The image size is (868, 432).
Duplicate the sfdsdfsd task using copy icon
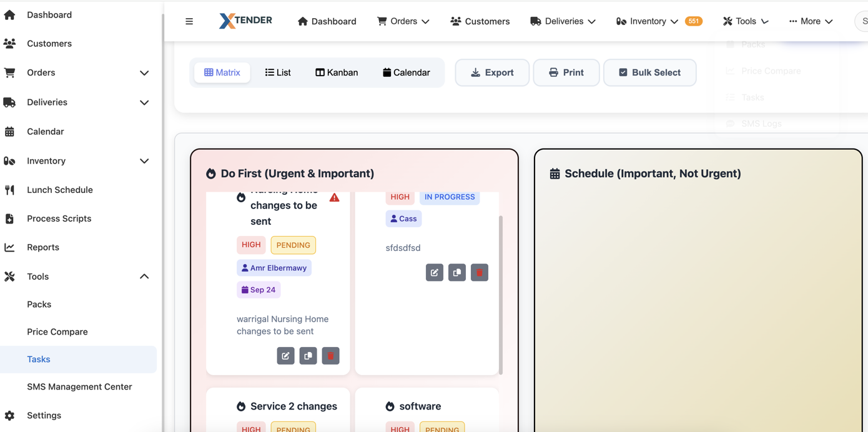coord(456,272)
